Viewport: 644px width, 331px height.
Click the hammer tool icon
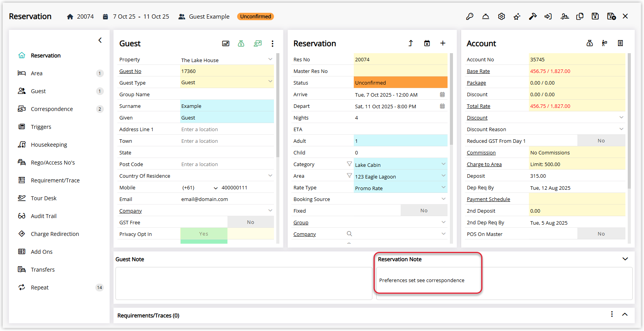click(x=533, y=16)
